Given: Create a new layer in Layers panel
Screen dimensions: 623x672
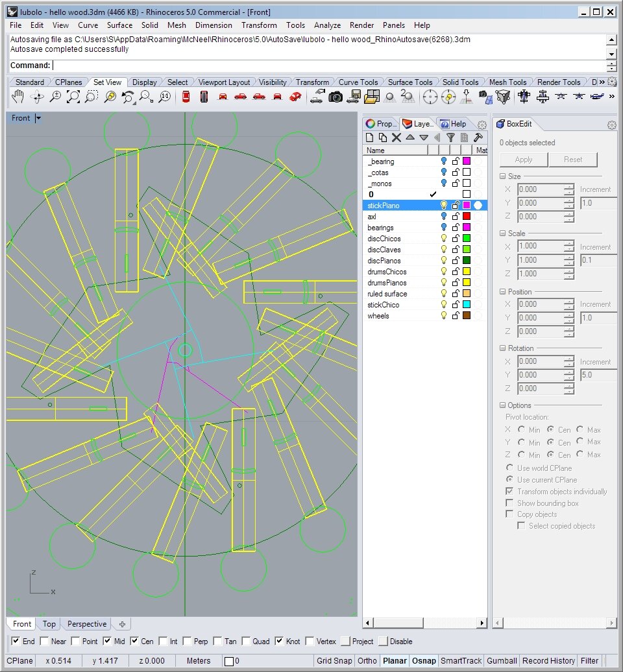Looking at the screenshot, I should [x=370, y=138].
